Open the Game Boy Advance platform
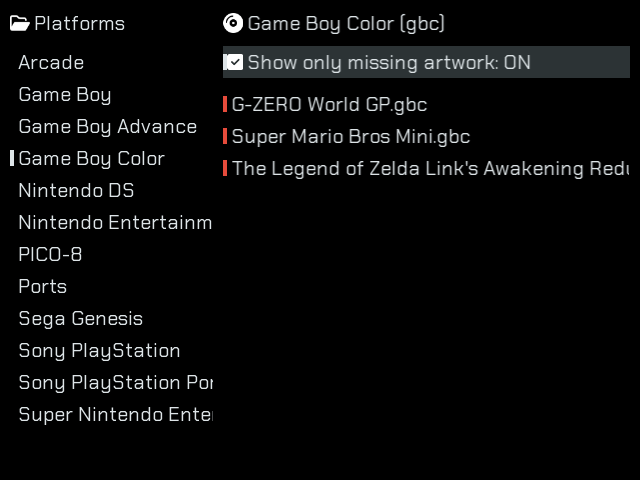Image resolution: width=640 pixels, height=480 pixels. [107, 126]
